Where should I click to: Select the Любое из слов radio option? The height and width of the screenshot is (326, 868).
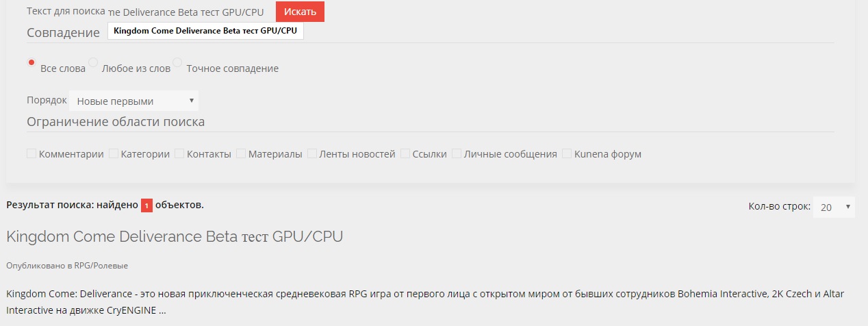93,62
